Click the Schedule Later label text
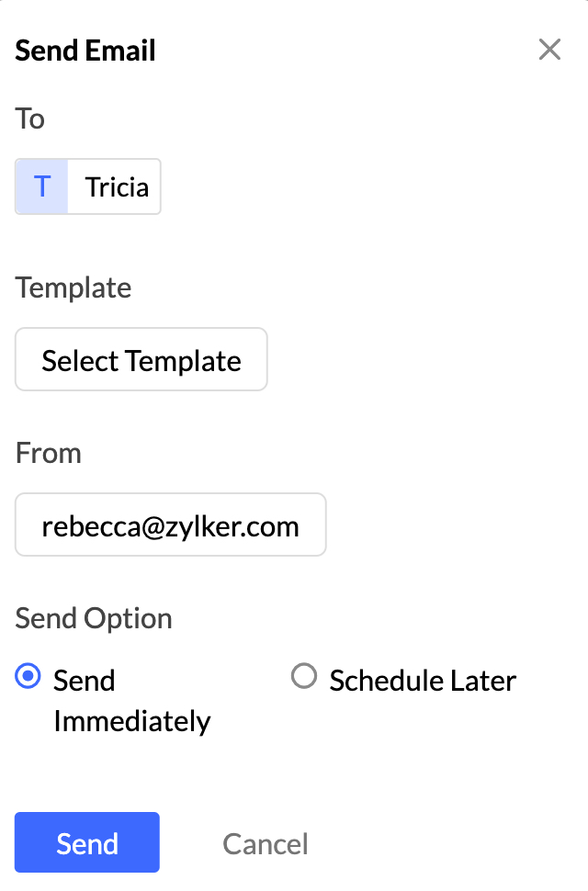 click(x=423, y=681)
